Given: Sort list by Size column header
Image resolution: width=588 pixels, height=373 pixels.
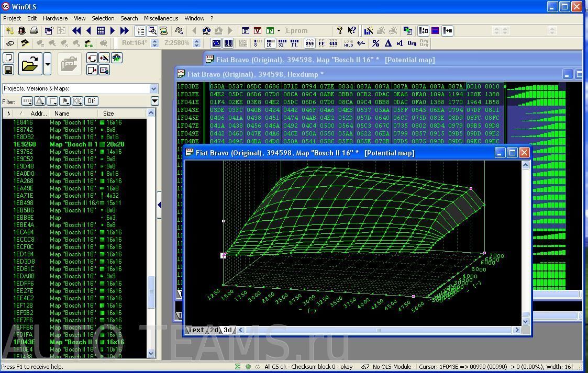Looking at the screenshot, I should pos(109,113).
